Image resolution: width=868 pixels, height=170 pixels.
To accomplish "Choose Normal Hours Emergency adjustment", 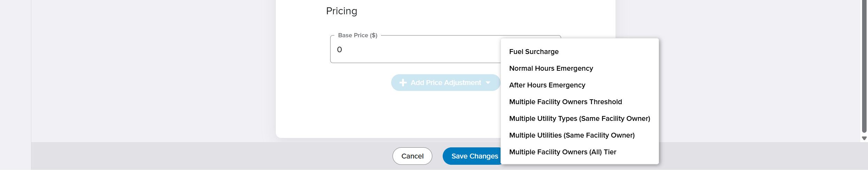I will coord(551,68).
